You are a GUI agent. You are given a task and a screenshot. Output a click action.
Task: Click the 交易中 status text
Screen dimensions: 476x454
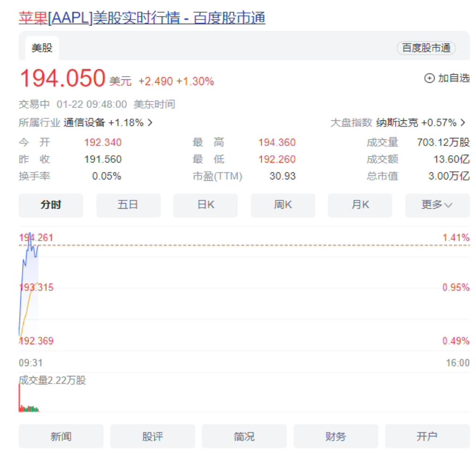click(34, 105)
